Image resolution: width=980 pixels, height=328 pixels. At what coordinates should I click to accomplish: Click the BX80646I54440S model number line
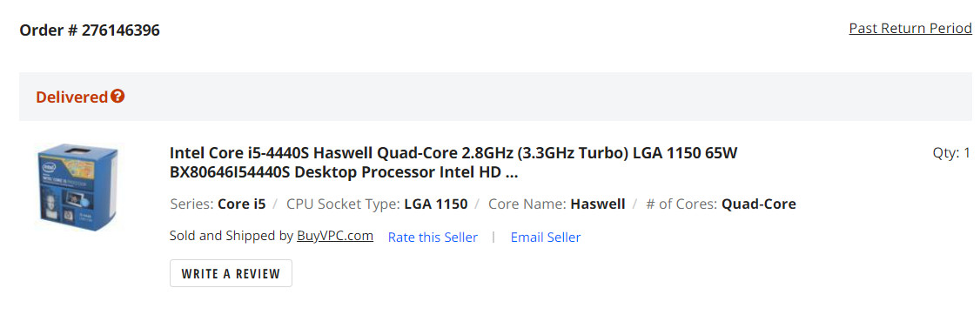point(344,172)
